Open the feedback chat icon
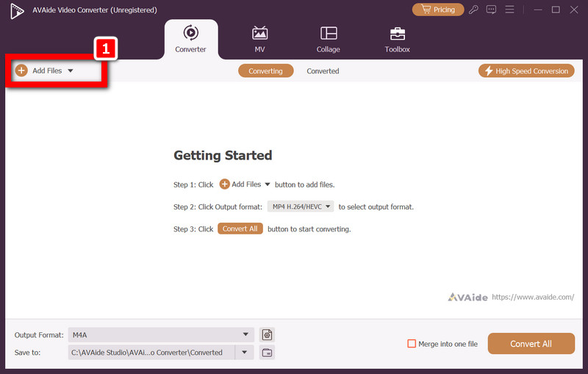Screen dimensions: 588x374 [491, 10]
